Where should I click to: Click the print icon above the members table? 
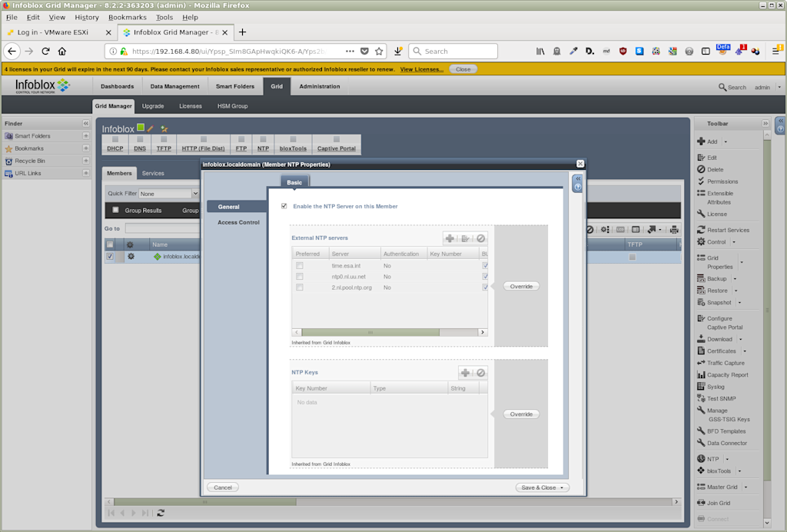pyautogui.click(x=674, y=229)
